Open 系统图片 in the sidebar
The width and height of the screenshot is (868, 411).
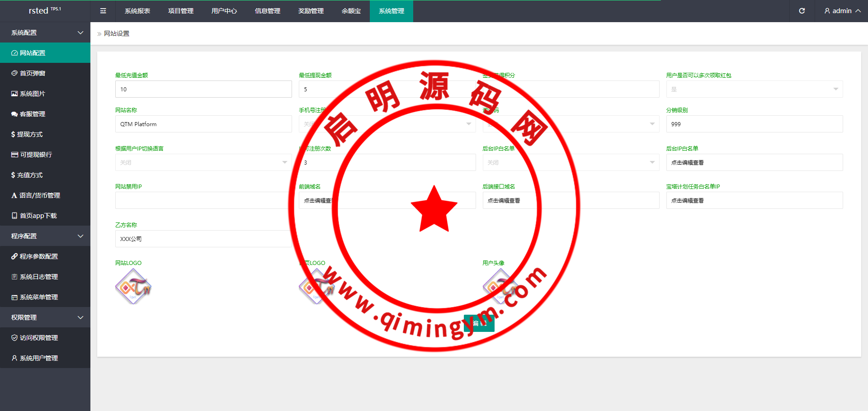pyautogui.click(x=33, y=94)
